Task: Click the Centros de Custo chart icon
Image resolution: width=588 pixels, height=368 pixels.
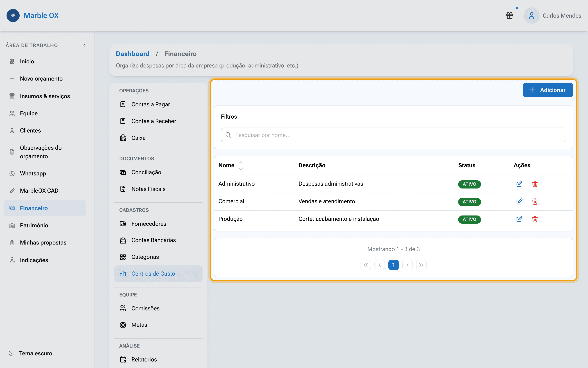Action: click(123, 274)
